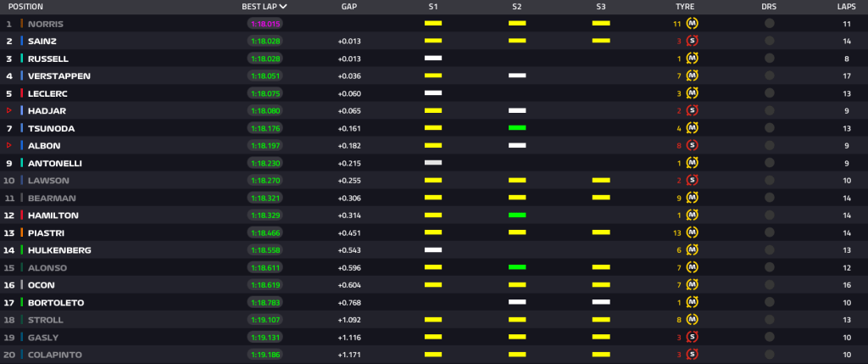This screenshot has height=364, width=868.
Task: Click Norris's medium tyre icon
Action: pyautogui.click(x=692, y=23)
